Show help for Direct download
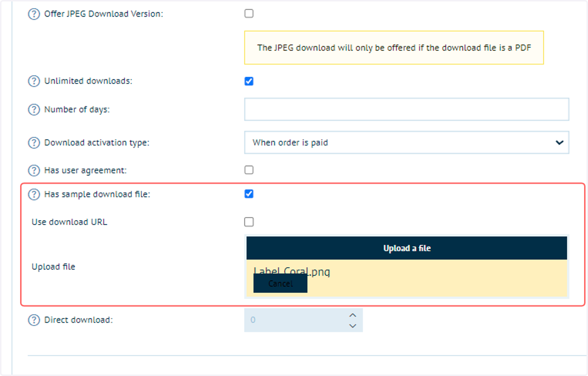 [34, 320]
